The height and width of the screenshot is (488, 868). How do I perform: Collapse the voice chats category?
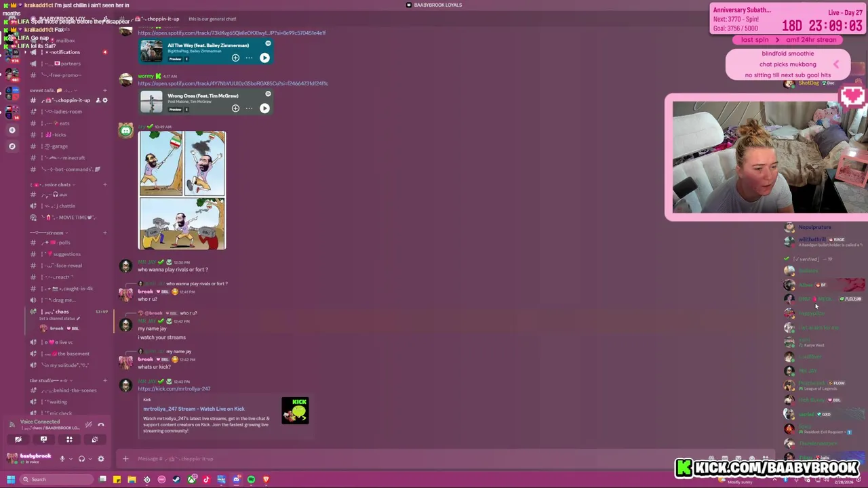[52, 184]
